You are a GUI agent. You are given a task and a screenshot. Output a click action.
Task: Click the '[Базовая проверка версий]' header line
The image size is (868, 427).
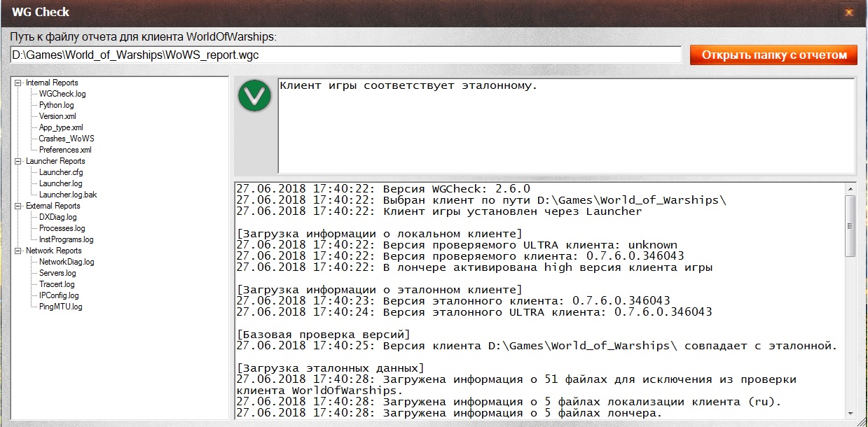[x=324, y=334]
